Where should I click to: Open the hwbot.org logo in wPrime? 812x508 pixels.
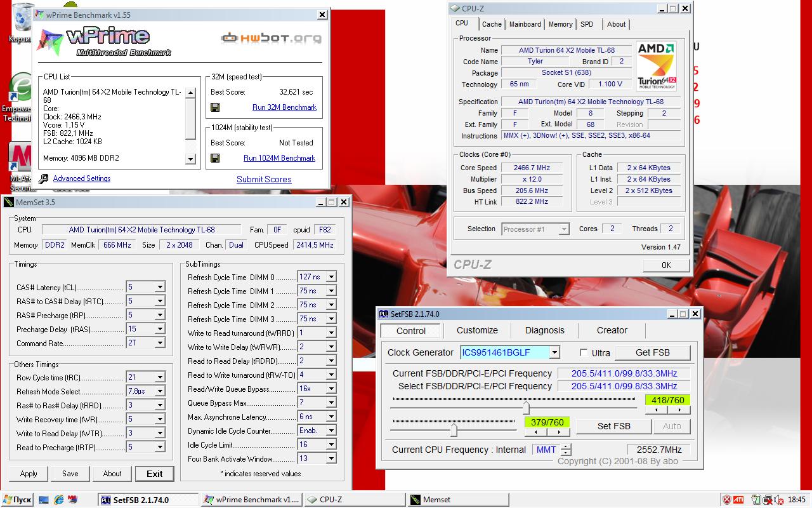[271, 38]
